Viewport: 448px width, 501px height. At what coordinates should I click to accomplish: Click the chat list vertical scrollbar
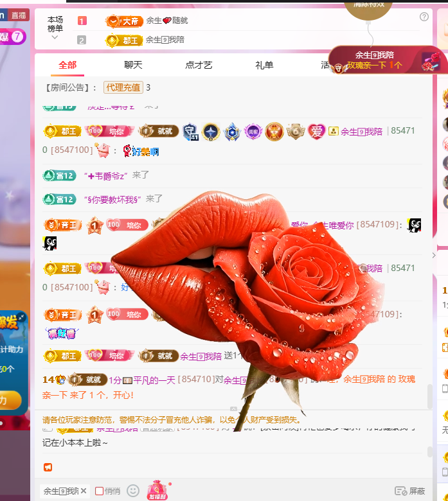tap(430, 396)
